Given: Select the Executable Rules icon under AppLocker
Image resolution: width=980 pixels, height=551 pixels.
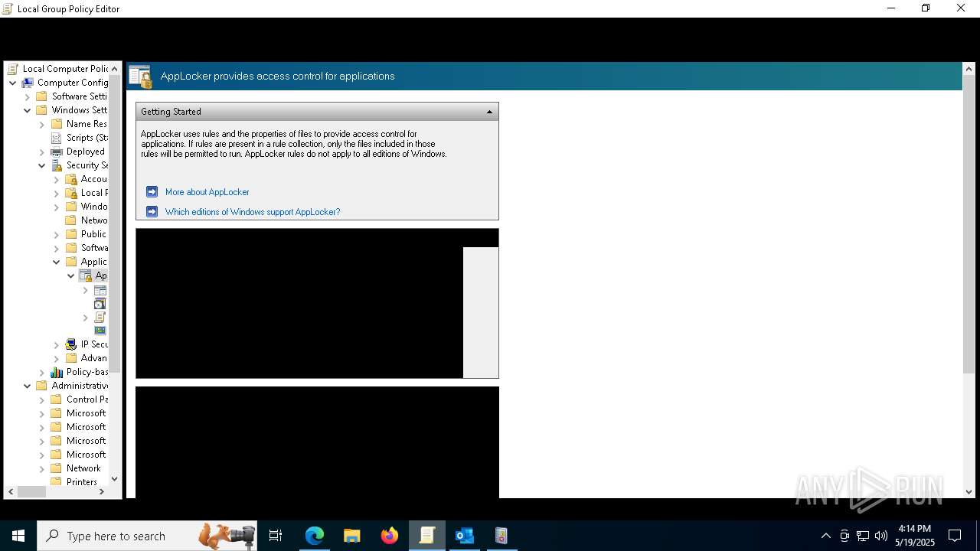Looking at the screenshot, I should 100,290.
